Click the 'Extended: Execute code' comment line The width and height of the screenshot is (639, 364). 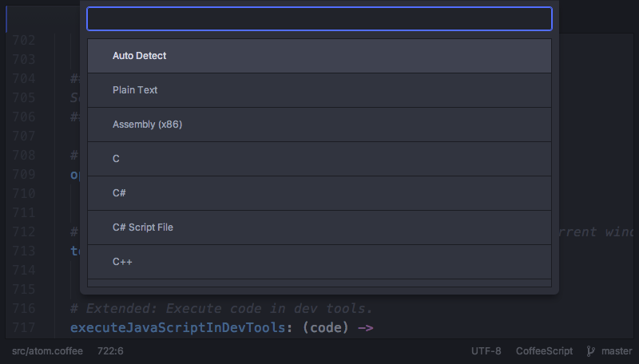click(x=222, y=308)
